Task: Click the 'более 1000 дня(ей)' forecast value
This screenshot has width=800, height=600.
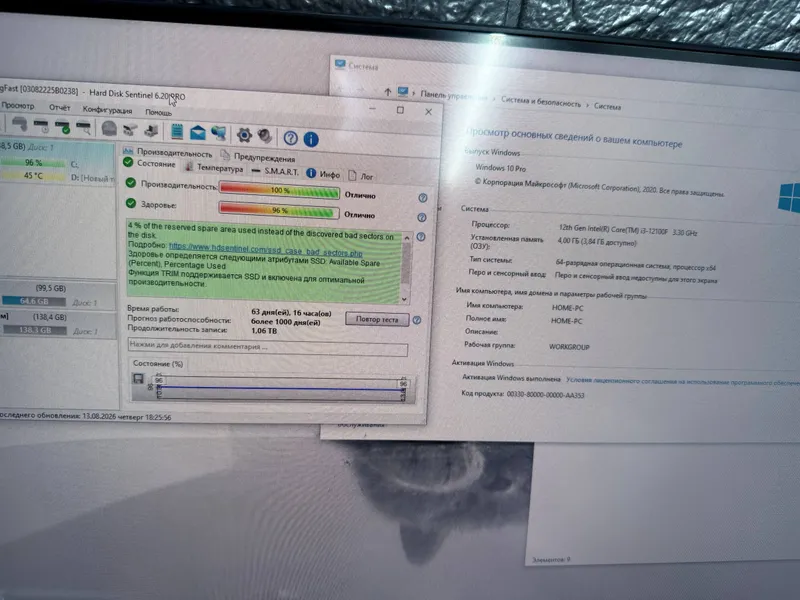Action: 286,321
